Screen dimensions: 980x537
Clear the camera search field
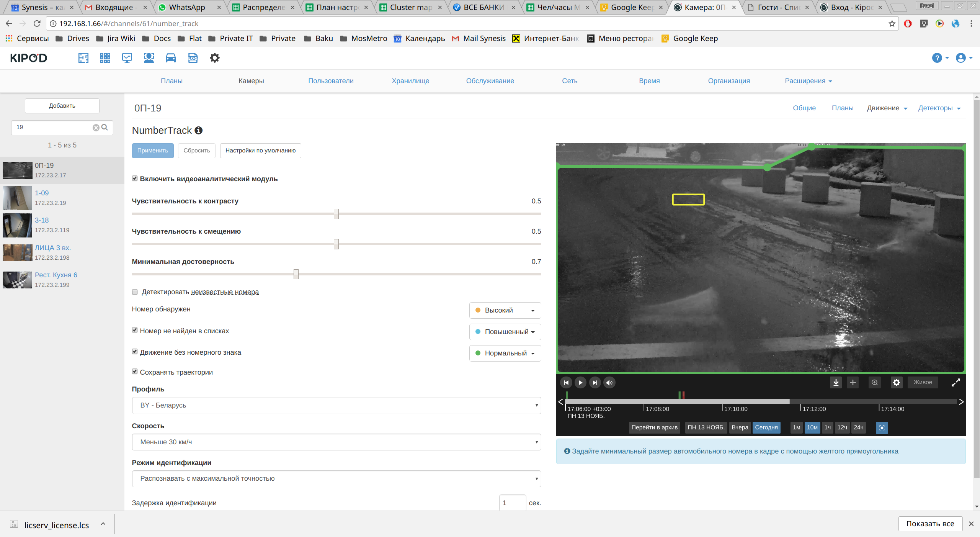(x=96, y=128)
